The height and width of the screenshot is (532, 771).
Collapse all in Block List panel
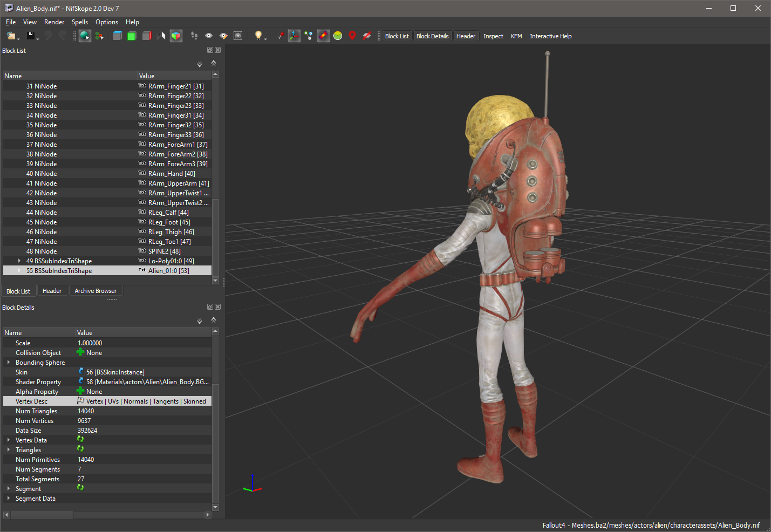click(214, 63)
